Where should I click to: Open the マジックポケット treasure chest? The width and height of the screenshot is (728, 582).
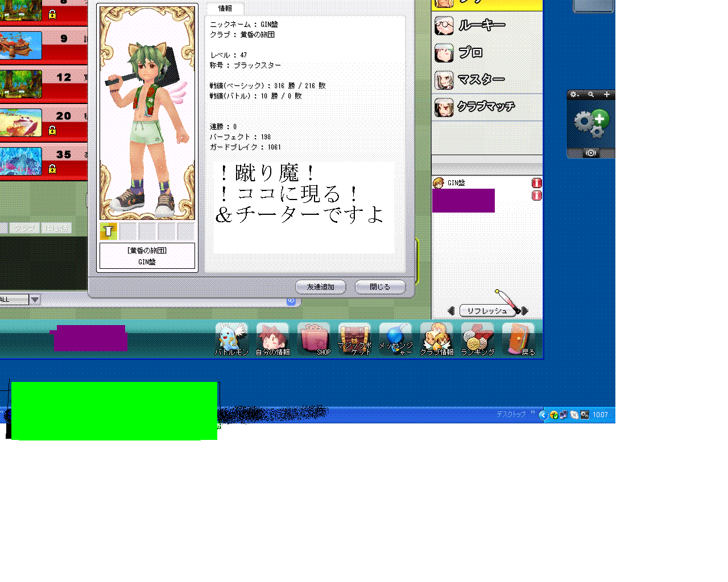pos(354,339)
